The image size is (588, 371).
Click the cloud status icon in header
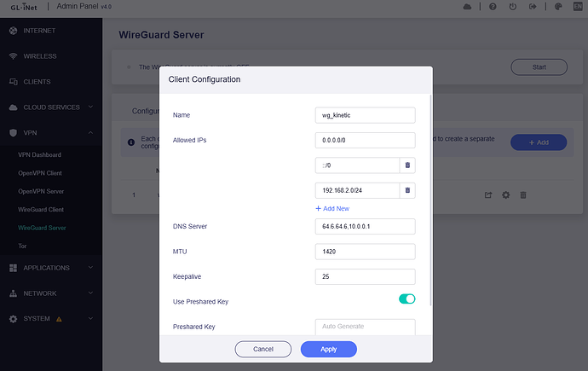[466, 7]
